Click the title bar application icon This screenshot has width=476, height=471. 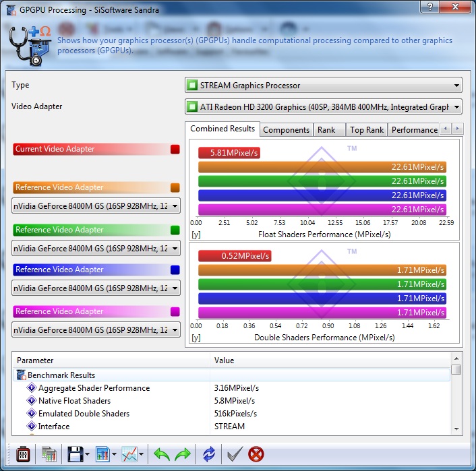[x=11, y=10]
